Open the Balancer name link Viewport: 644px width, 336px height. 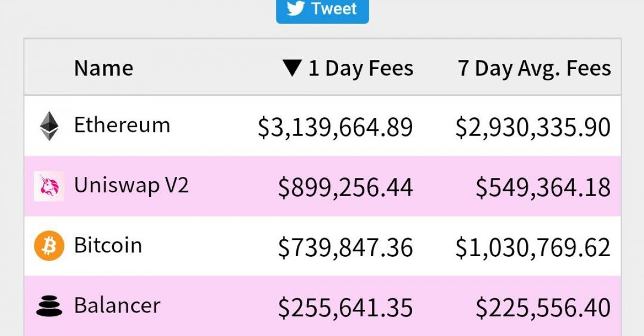click(x=117, y=305)
